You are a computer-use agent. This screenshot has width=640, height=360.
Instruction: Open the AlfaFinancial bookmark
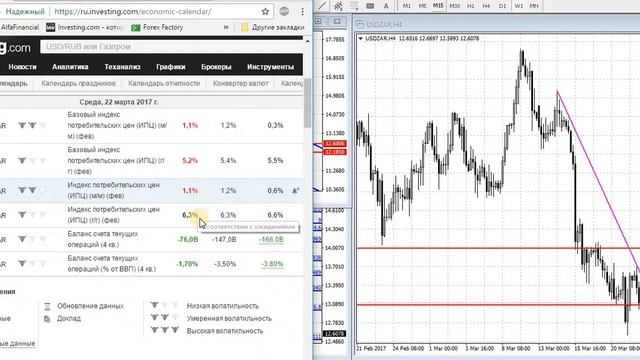point(20,27)
